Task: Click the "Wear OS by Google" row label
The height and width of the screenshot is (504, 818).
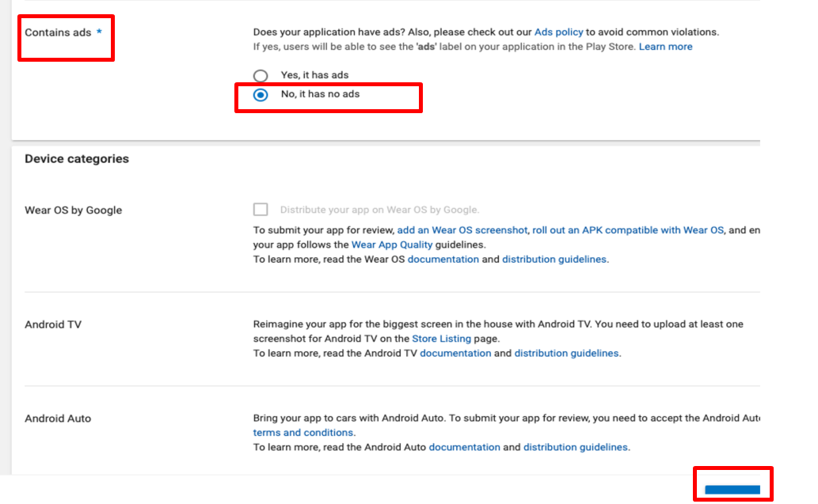Action: pos(74,210)
